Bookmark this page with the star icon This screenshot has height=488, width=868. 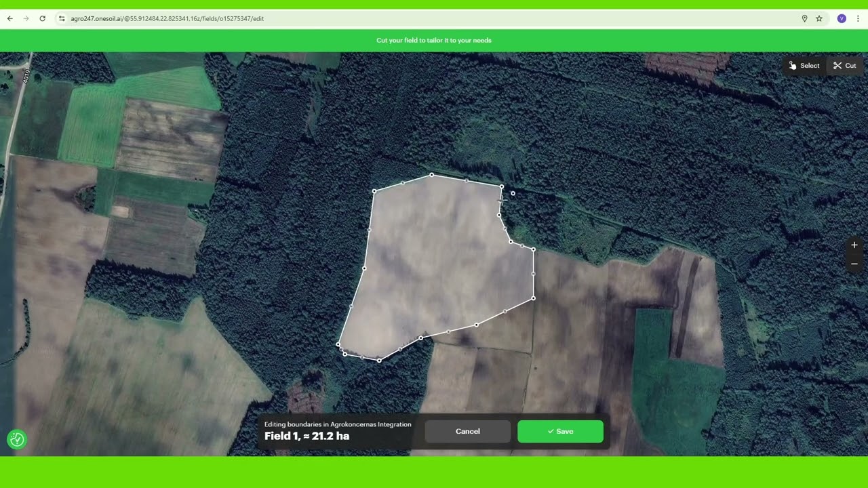pos(819,18)
